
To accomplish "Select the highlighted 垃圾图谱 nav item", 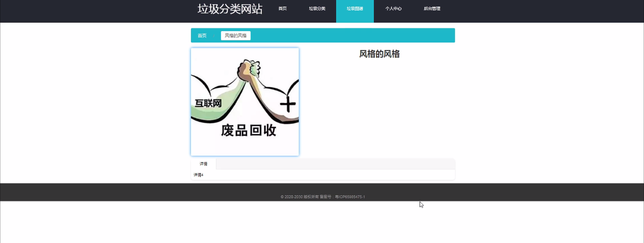I will coord(355,8).
